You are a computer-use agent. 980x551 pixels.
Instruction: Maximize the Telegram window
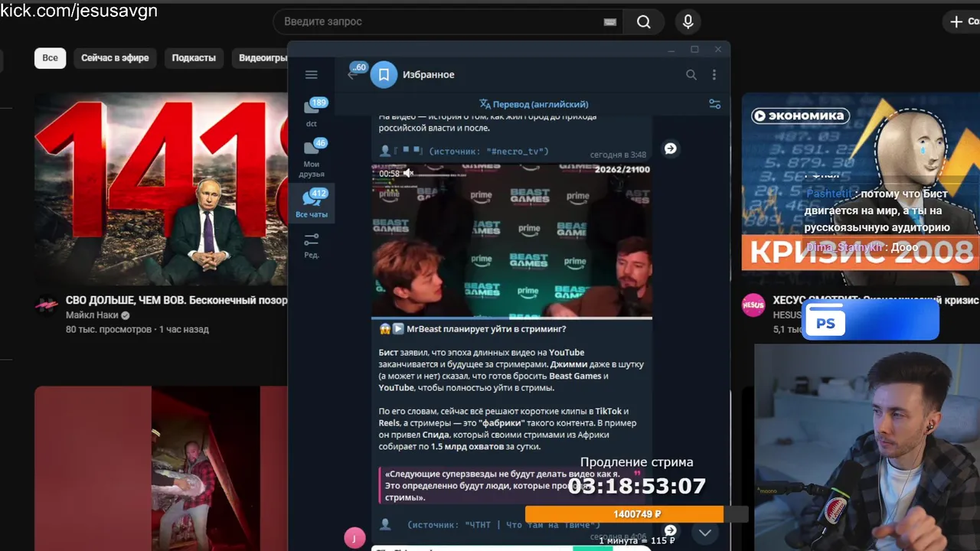click(x=694, y=50)
